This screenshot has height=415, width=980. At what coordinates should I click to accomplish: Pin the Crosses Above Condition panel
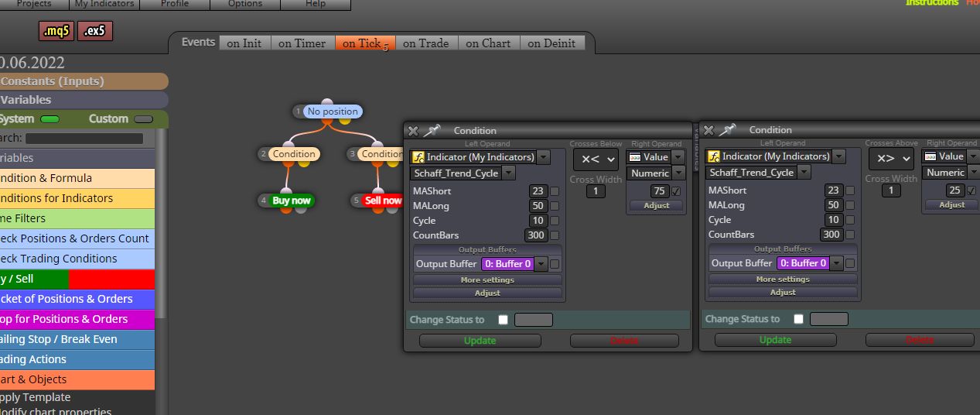pos(727,130)
